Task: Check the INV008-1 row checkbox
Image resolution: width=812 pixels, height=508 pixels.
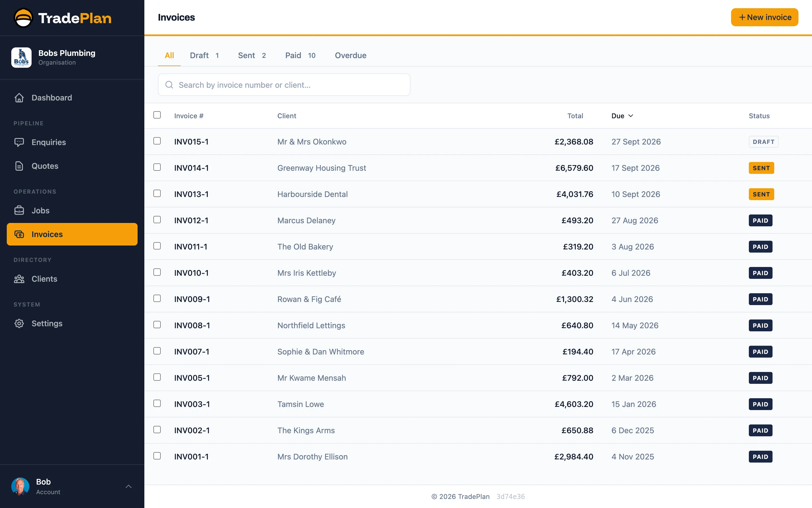Action: coord(157,325)
